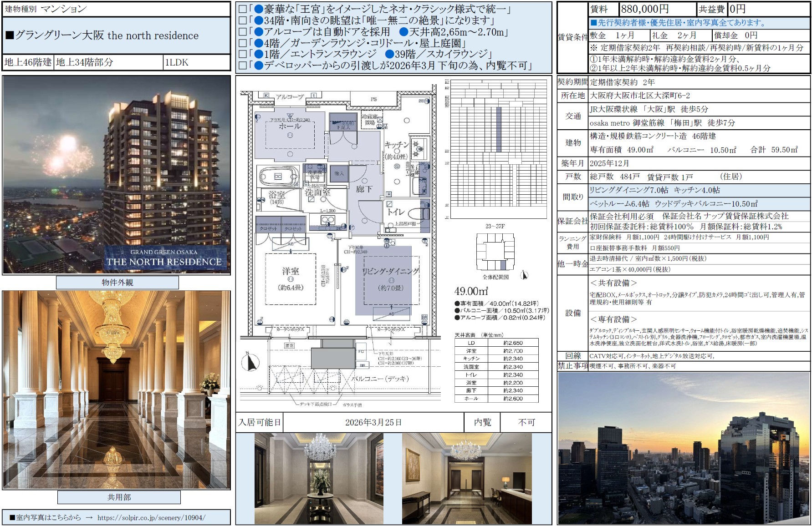
Task: Click the north arrow compass beside the floor plan
Action: coord(249,362)
